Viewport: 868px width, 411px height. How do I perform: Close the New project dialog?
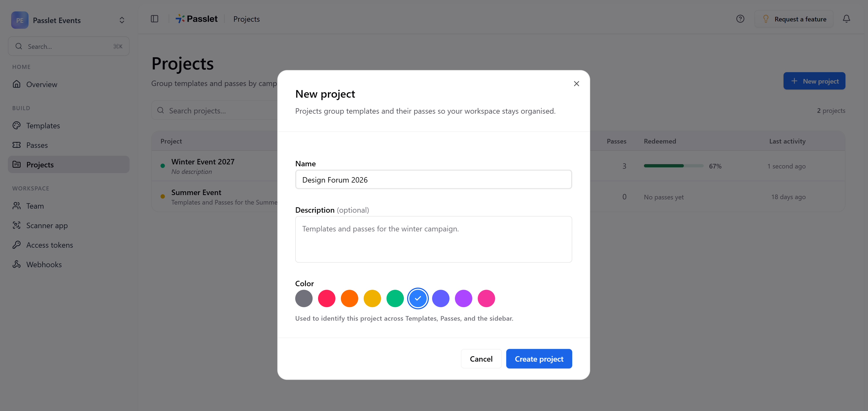(576, 84)
